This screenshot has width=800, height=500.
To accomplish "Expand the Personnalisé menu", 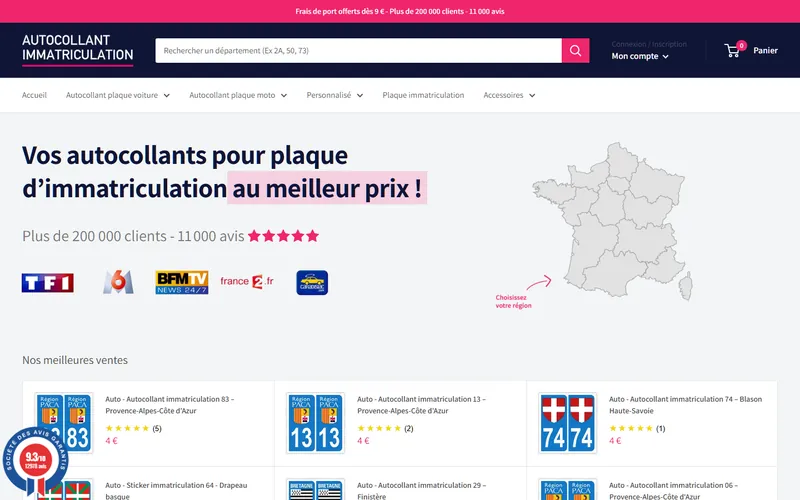I will 335,95.
